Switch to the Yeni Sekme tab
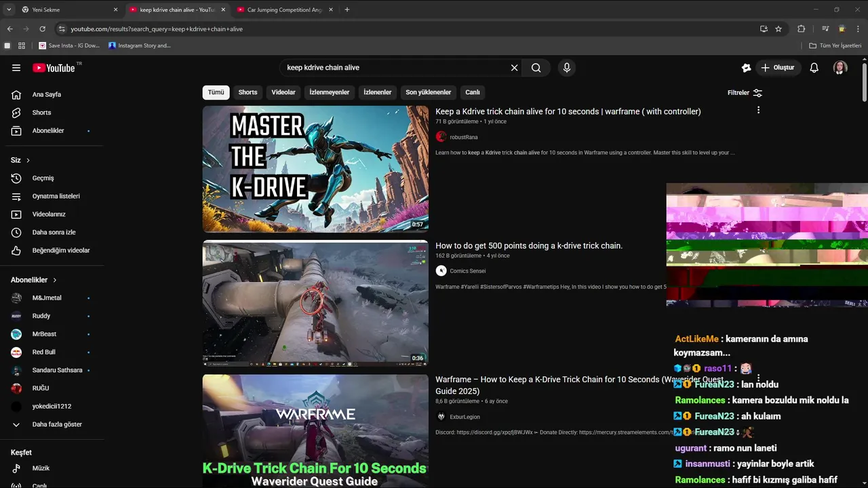This screenshot has height=488, width=868. [70, 10]
